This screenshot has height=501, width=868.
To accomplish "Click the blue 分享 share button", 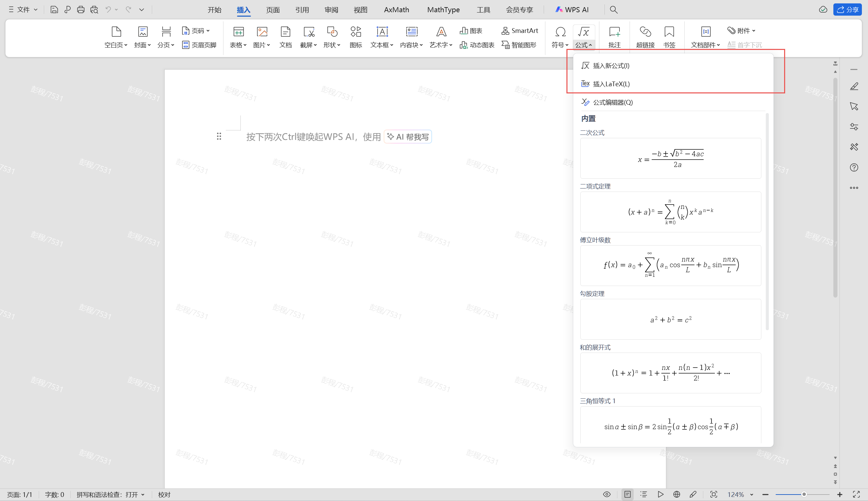I will click(847, 10).
